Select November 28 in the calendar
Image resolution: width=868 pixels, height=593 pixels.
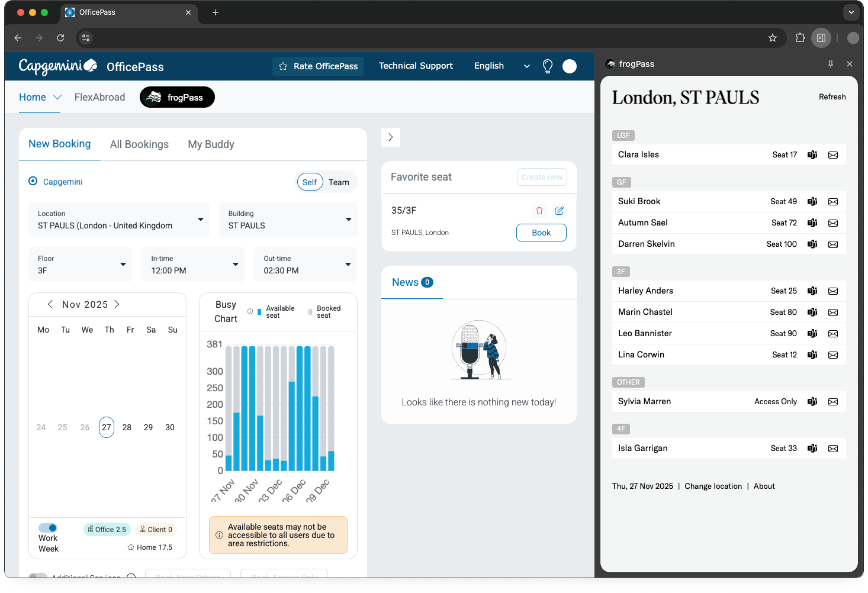(x=127, y=427)
